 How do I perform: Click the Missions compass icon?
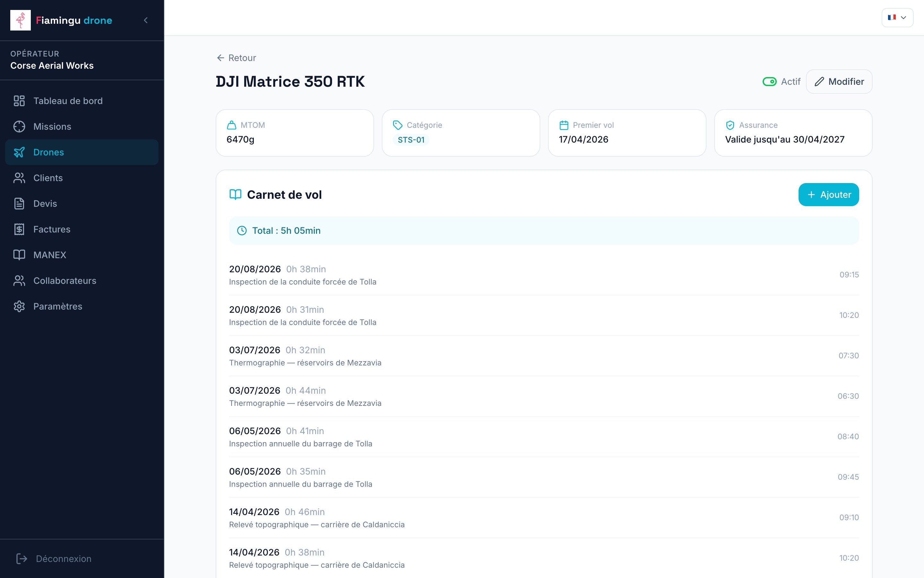19,127
